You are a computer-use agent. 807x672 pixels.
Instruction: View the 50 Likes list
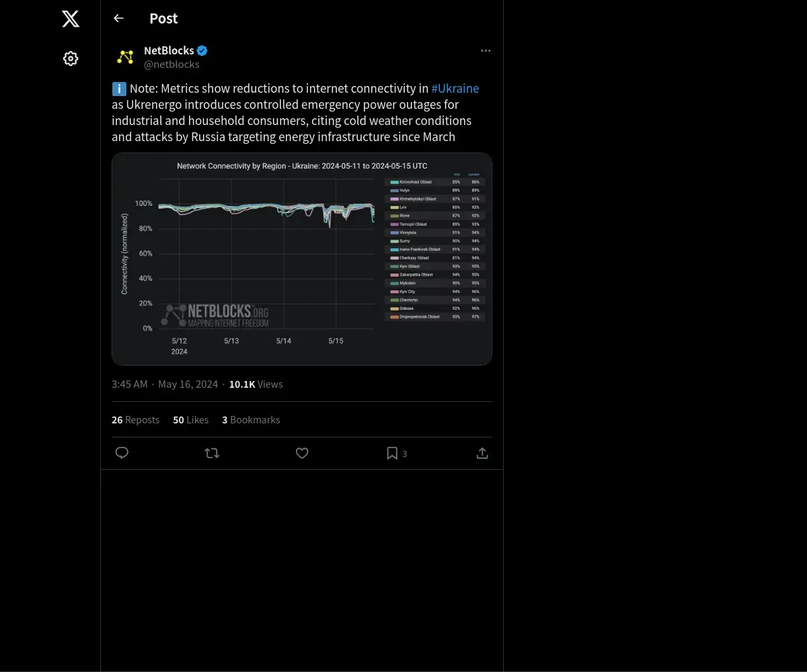point(190,419)
